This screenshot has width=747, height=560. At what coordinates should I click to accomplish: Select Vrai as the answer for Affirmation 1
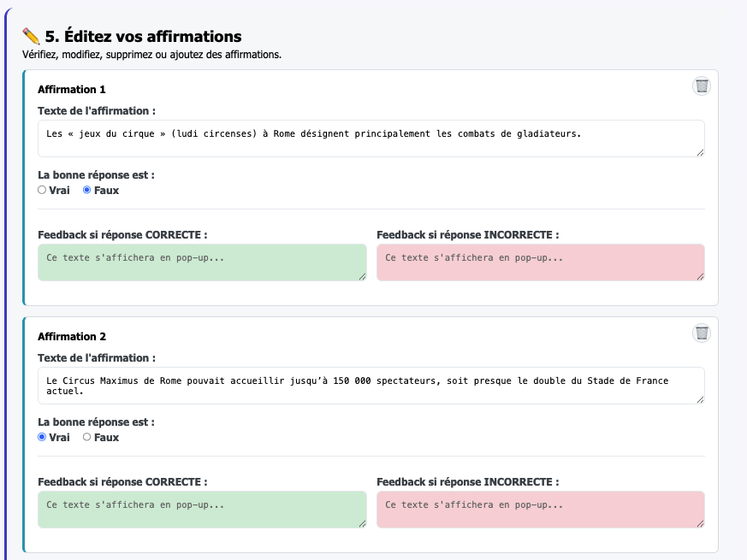pyautogui.click(x=42, y=190)
